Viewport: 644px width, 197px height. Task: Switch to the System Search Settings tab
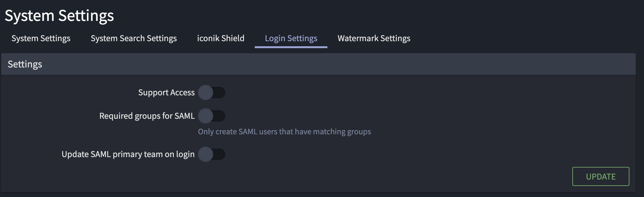[134, 38]
